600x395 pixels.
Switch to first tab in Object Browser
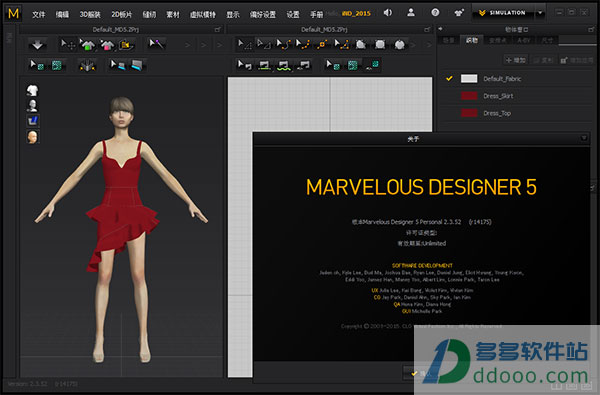pos(448,40)
